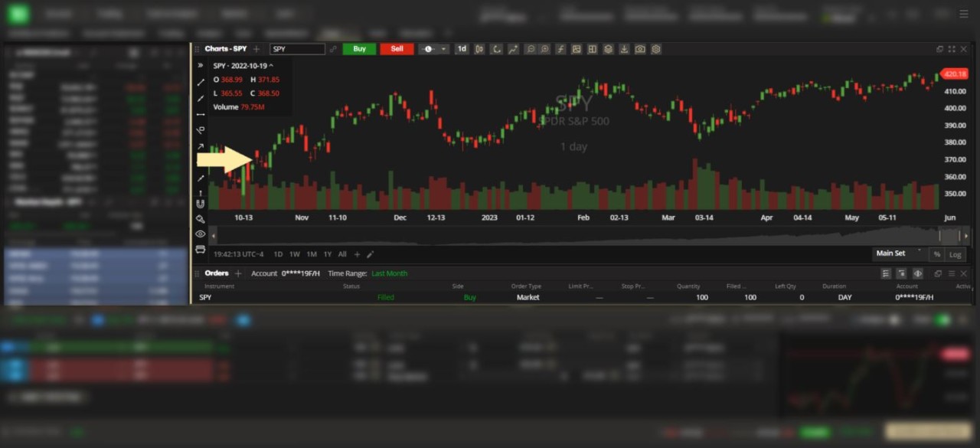The height and width of the screenshot is (448, 980).
Task: Click the Orders list filter rows icon
Action: [x=886, y=273]
